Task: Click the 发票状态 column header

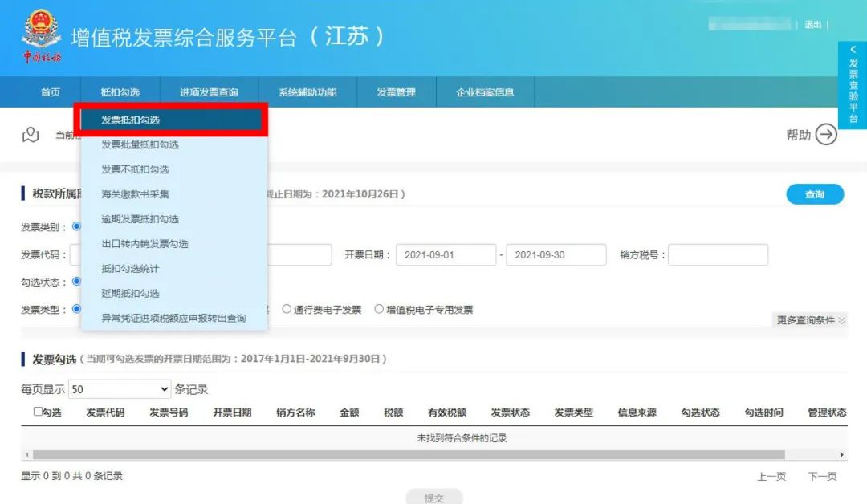Action: (x=511, y=413)
